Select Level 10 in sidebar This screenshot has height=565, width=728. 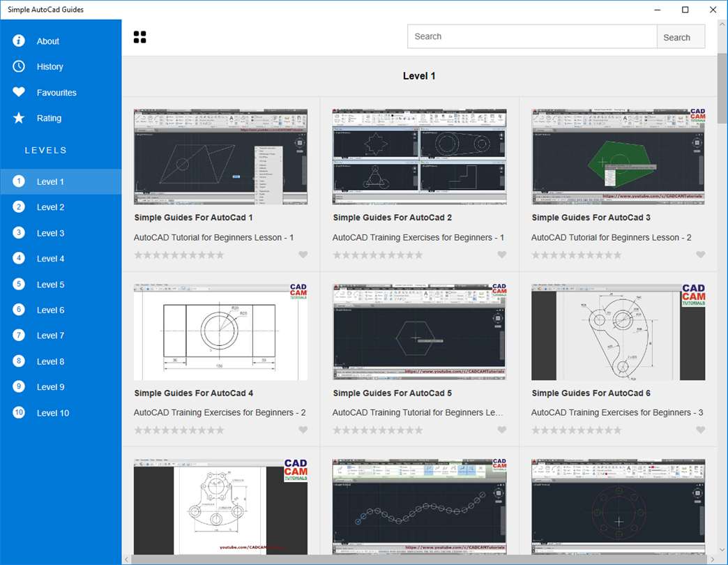point(61,413)
